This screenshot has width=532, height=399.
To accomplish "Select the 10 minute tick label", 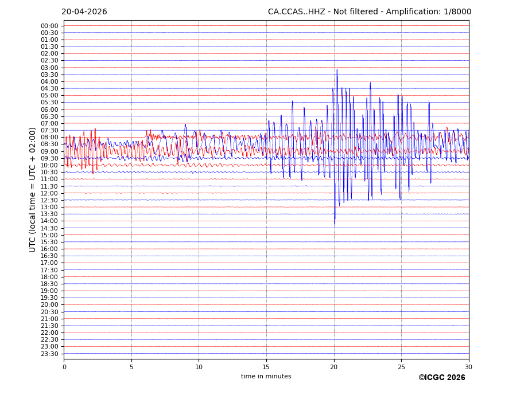I will tap(199, 367).
